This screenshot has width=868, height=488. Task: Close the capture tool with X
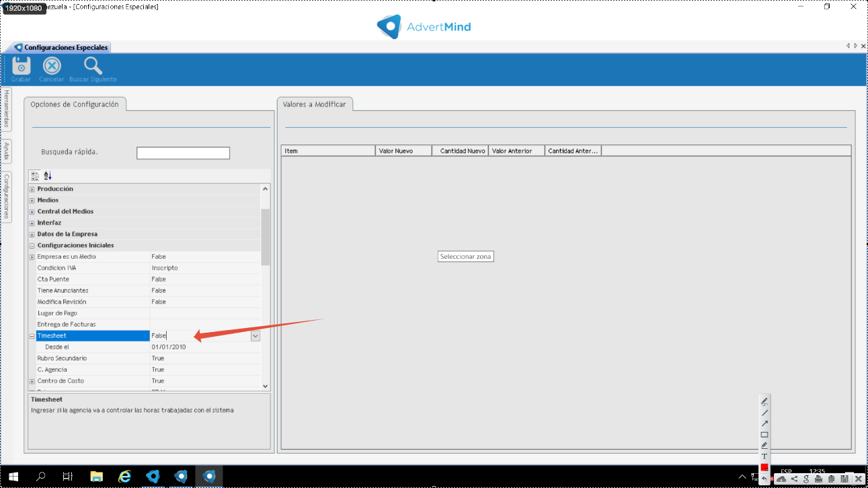(858, 479)
